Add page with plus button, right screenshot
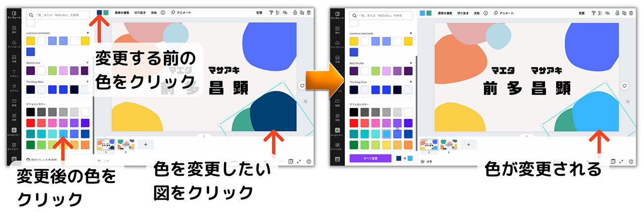Screen dimensions: 644x212 [x=468, y=144]
